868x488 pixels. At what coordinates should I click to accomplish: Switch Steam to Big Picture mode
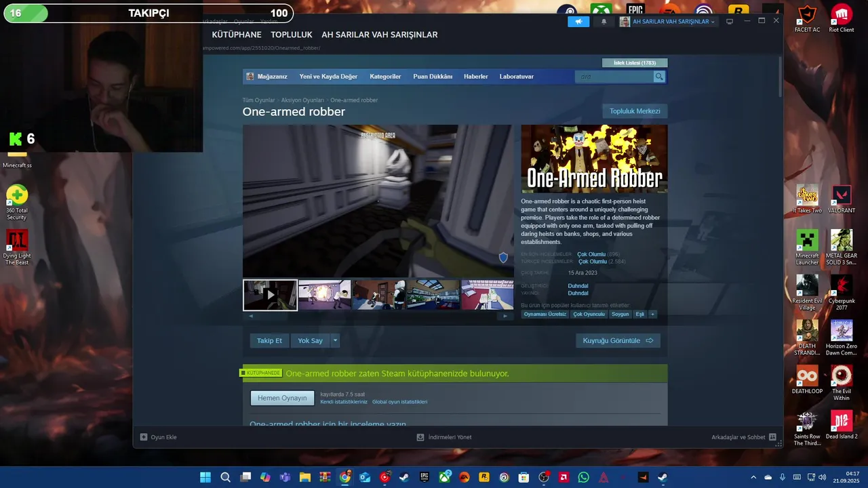click(x=730, y=22)
